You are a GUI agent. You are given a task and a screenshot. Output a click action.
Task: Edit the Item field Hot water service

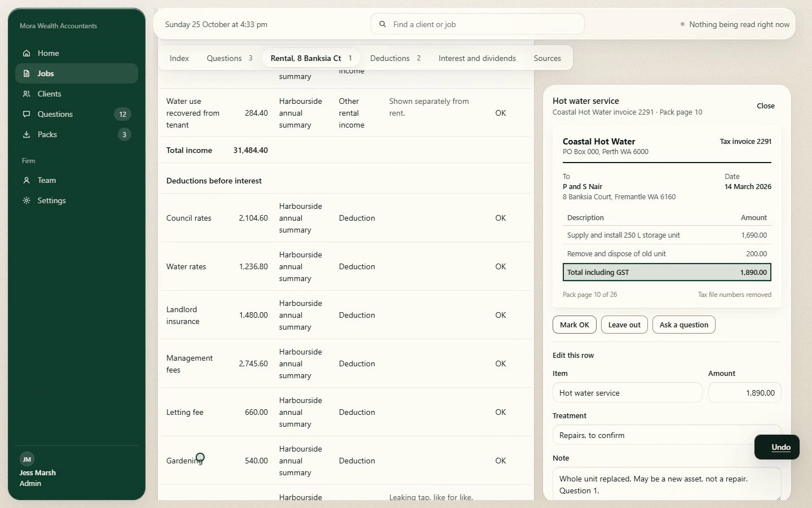[x=627, y=393]
